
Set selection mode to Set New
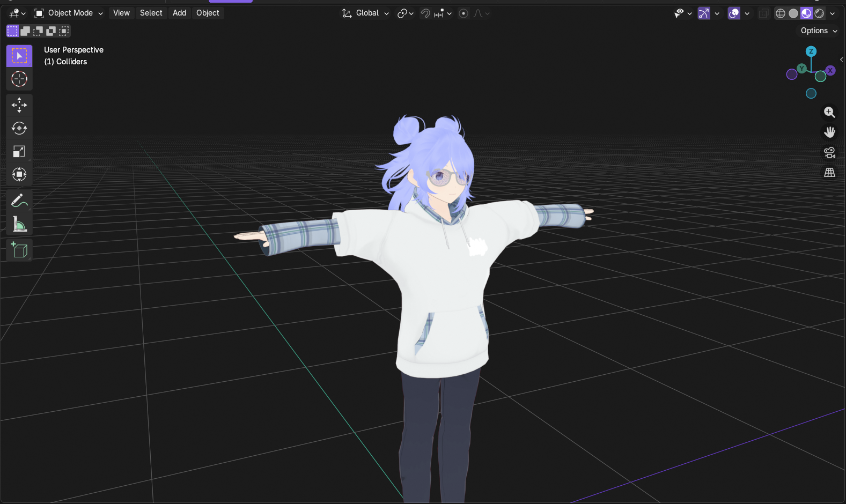(12, 31)
